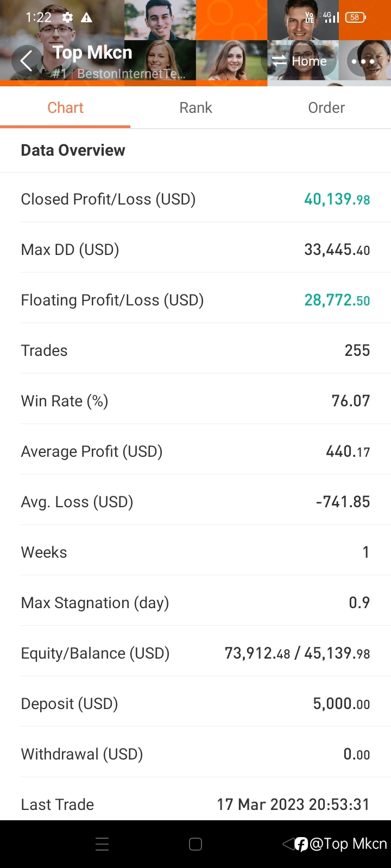
Task: Tap the warning triangle status icon
Action: 86,17
